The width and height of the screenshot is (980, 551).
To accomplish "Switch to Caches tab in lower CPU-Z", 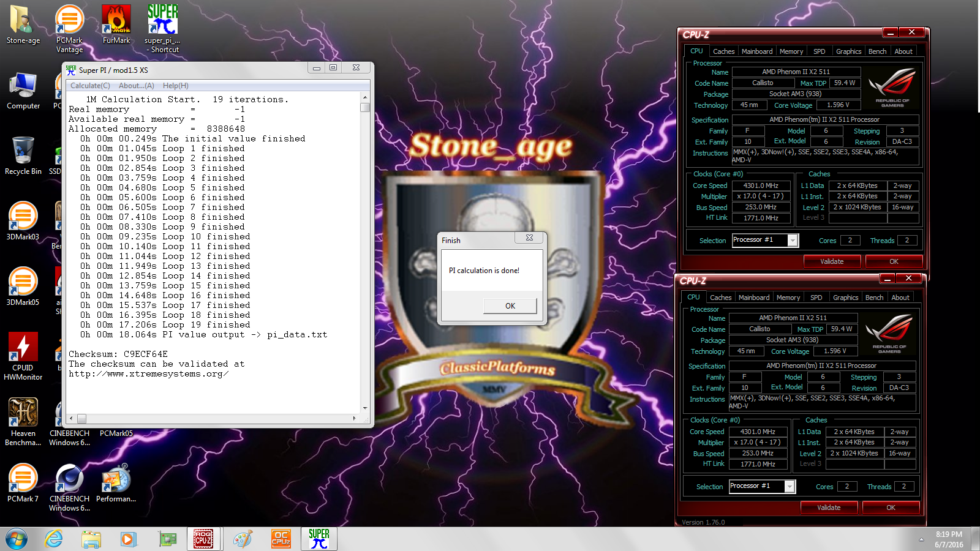I will (x=720, y=298).
